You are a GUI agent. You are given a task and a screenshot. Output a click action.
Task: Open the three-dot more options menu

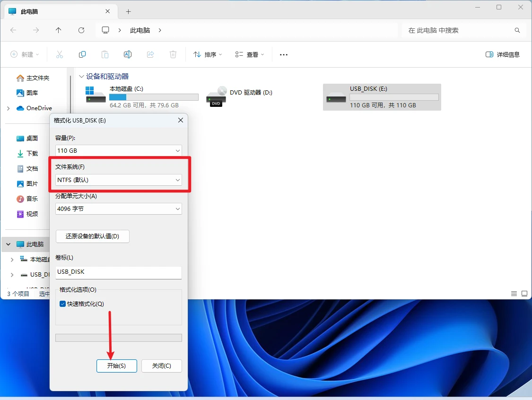284,55
